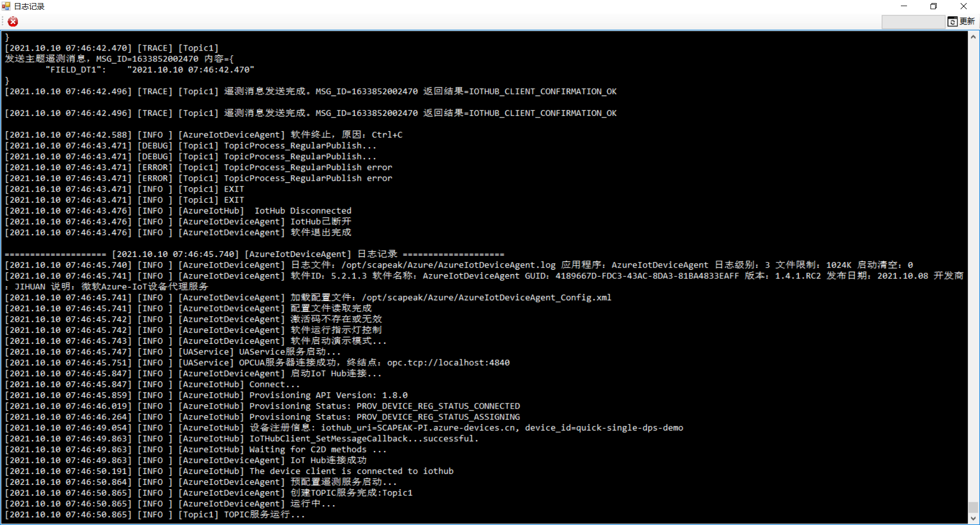Click the app icon in title bar
The image size is (980, 525).
[x=6, y=6]
